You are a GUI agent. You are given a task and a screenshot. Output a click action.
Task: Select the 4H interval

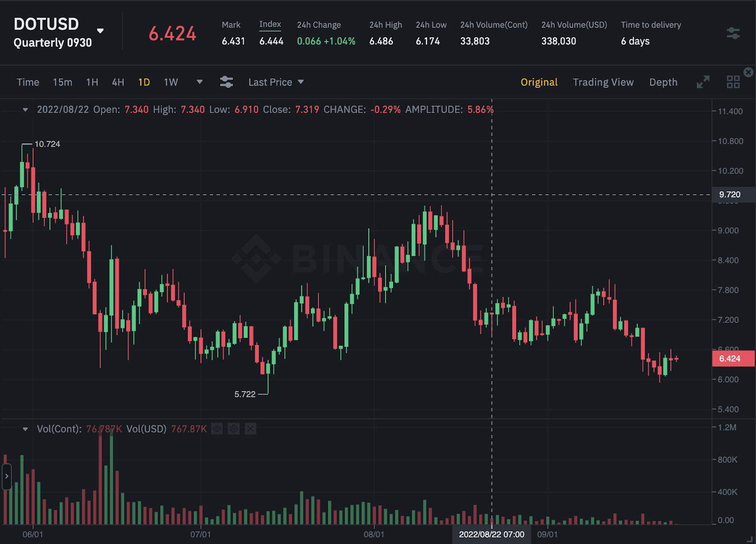point(118,82)
